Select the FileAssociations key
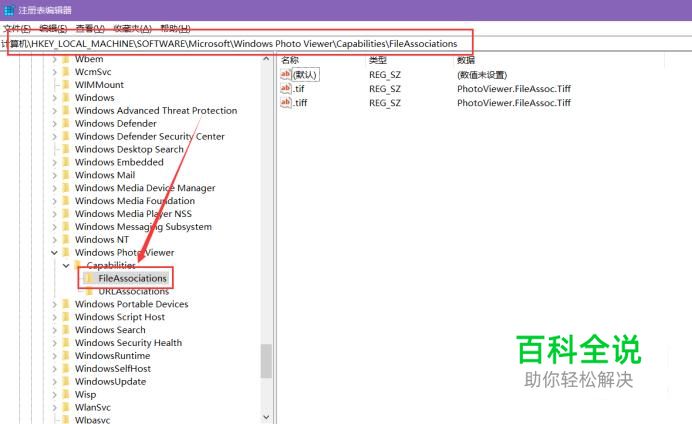Viewport: 692px width, 424px height. tap(132, 278)
